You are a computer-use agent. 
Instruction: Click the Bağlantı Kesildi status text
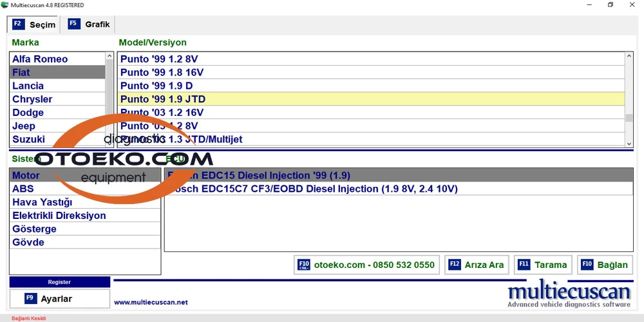(x=29, y=318)
